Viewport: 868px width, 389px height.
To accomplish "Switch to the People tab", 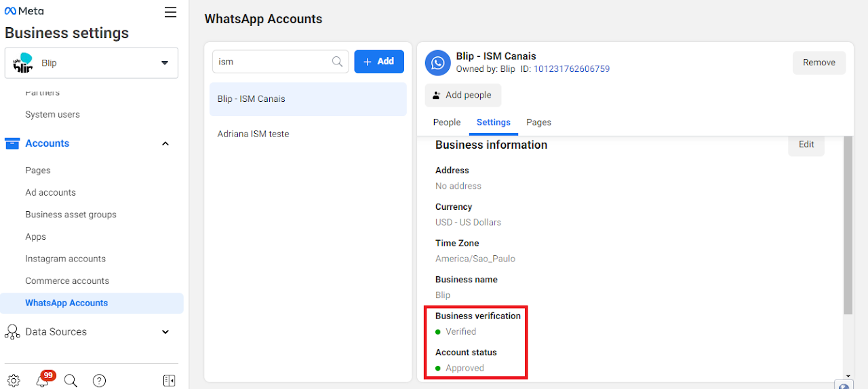I will (447, 122).
